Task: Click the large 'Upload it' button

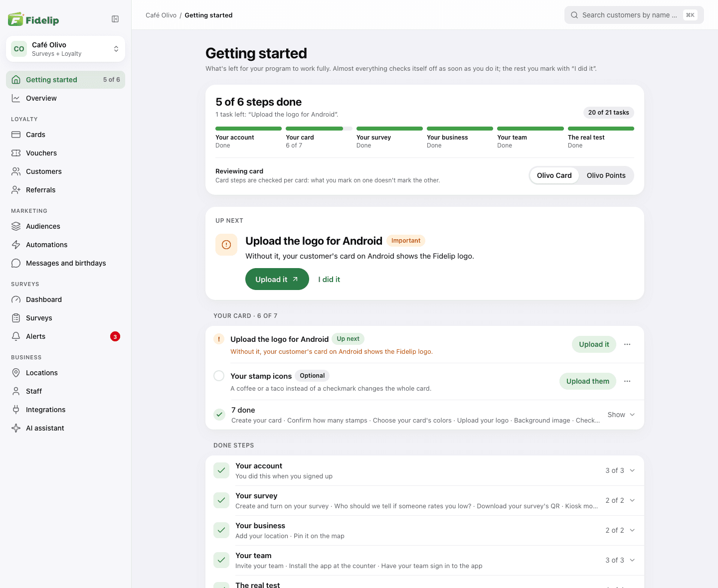Action: click(x=277, y=280)
